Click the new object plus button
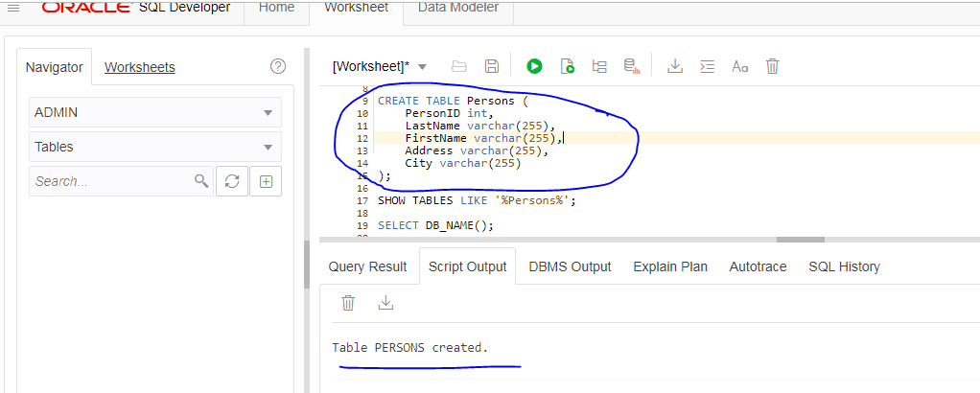980x393 pixels. click(266, 181)
